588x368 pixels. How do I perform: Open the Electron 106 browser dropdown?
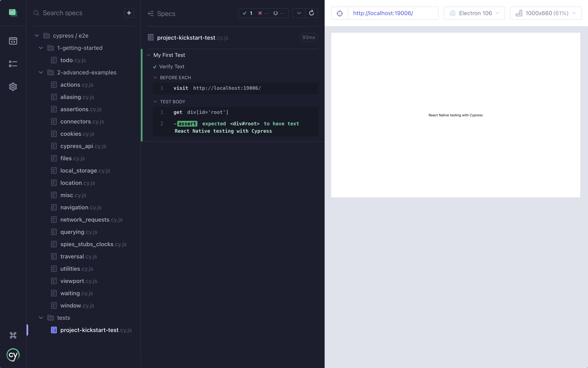coord(474,13)
